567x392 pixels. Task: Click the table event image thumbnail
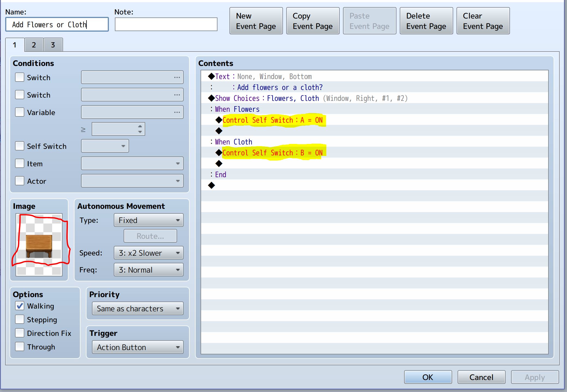(x=39, y=245)
